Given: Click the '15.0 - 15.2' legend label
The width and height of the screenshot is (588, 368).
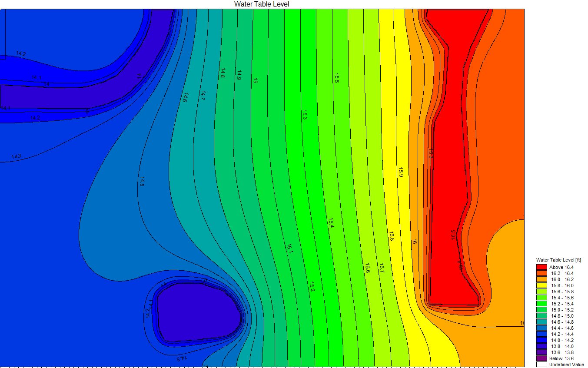Looking at the screenshot, I should [x=562, y=310].
